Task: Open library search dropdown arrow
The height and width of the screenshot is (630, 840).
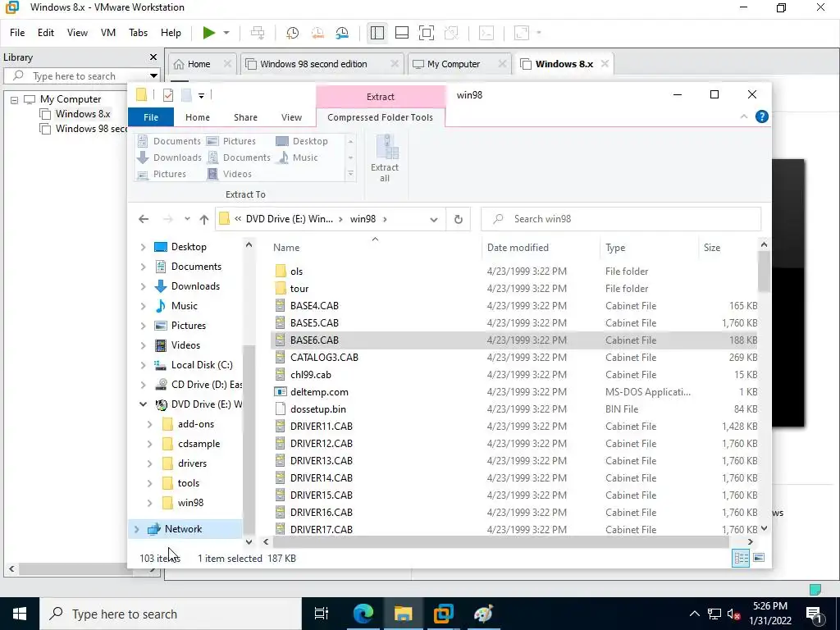Action: (x=153, y=76)
